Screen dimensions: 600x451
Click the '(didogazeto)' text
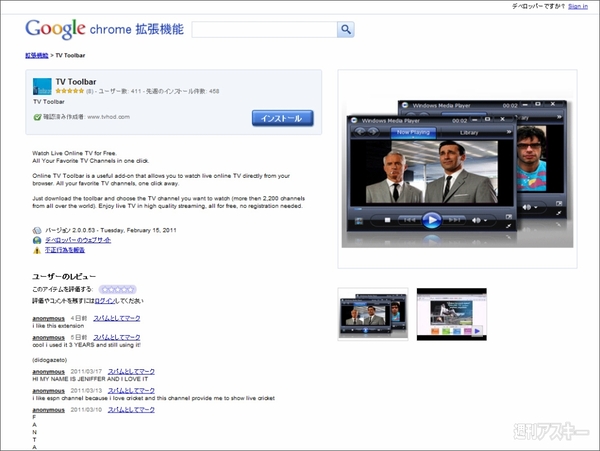point(50,360)
